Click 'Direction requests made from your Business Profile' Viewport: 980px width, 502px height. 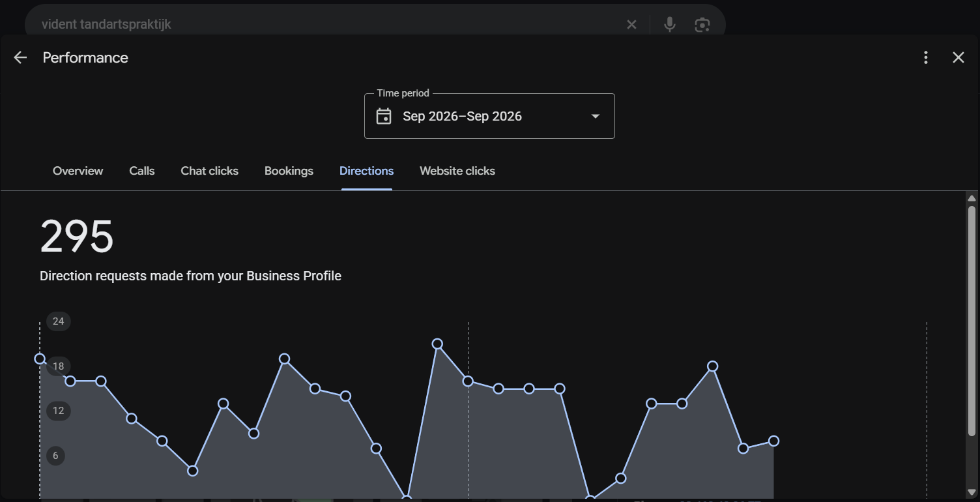(x=190, y=276)
